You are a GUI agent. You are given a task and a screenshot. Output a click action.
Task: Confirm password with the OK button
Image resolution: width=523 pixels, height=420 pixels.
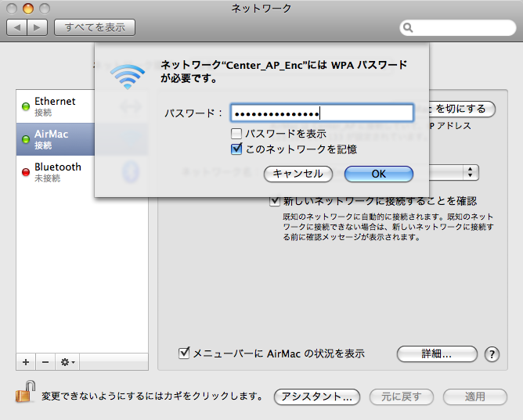point(379,174)
